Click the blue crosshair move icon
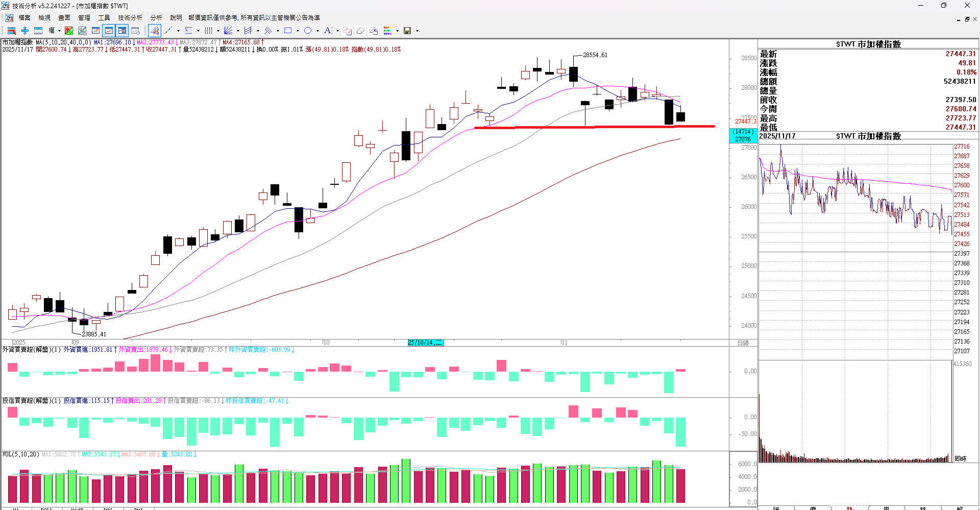Image resolution: width=980 pixels, height=510 pixels. coord(25,31)
